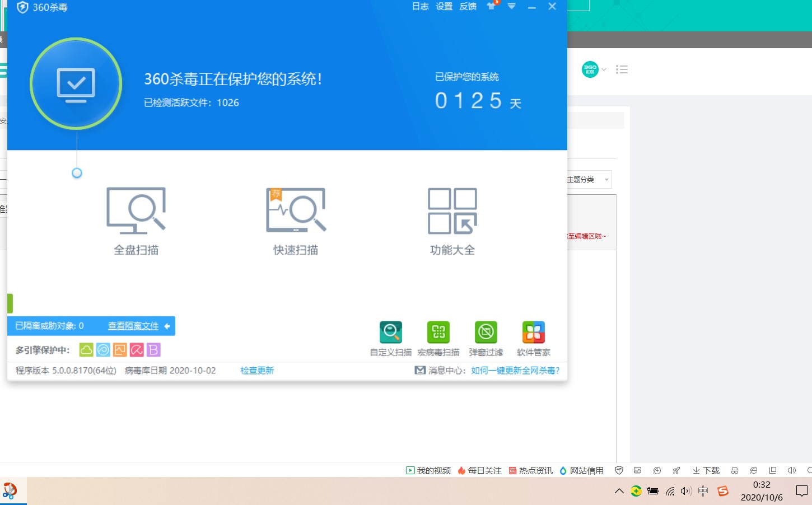The width and height of the screenshot is (812, 505).
Task: Toggle the 中 Chinese input mode indicator
Action: point(703,491)
